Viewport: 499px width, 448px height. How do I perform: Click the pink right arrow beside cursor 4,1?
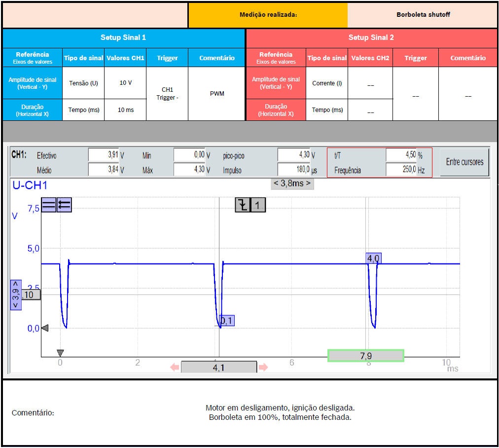(263, 367)
